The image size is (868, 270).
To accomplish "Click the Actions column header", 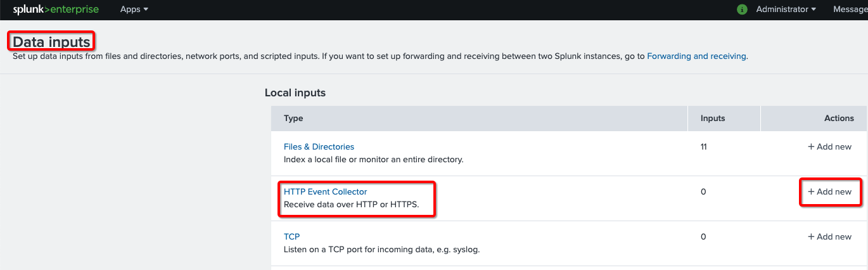I will tap(839, 118).
